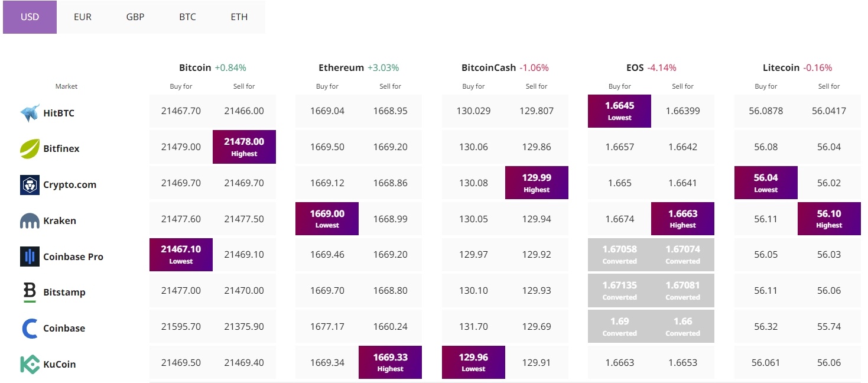This screenshot has width=868, height=383.
Task: Select the Kraken logo icon
Action: click(30, 221)
